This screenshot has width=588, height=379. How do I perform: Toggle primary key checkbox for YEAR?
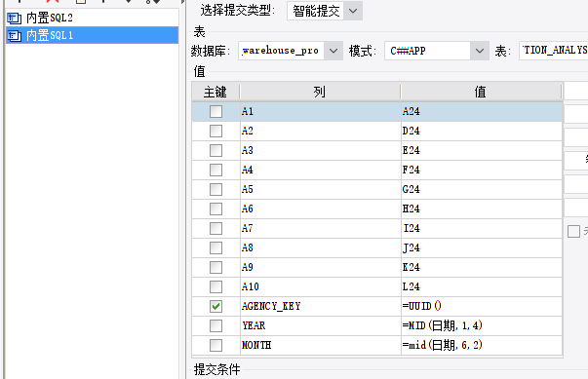(216, 325)
